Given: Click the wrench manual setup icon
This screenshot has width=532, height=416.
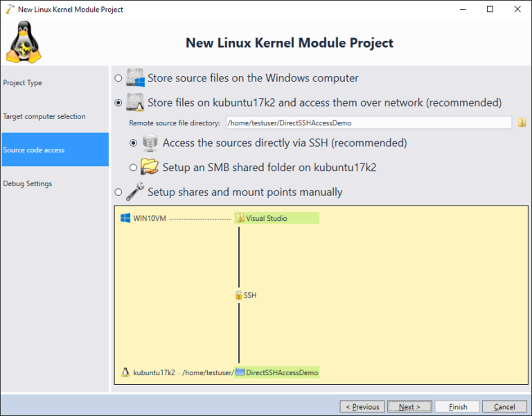Looking at the screenshot, I should click(135, 192).
